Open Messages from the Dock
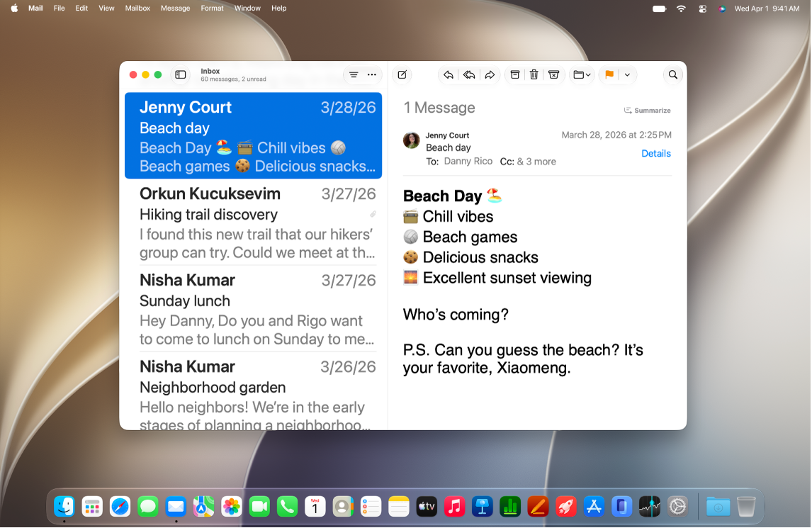 coord(148,506)
